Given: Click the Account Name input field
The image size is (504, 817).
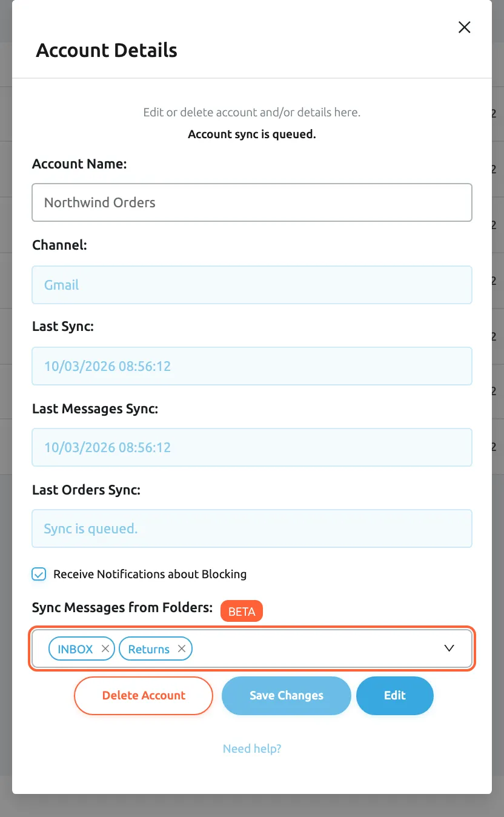Looking at the screenshot, I should point(252,202).
